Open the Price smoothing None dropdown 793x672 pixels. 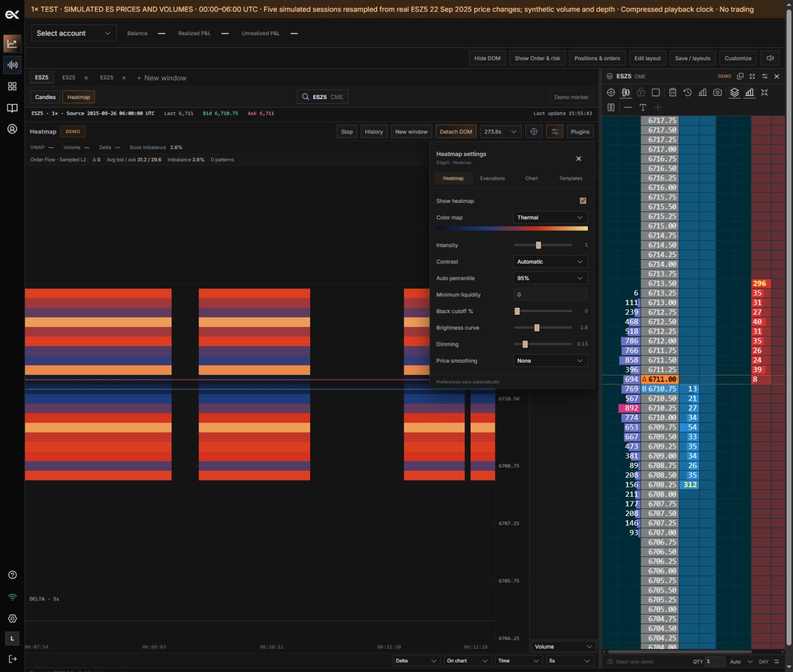550,361
